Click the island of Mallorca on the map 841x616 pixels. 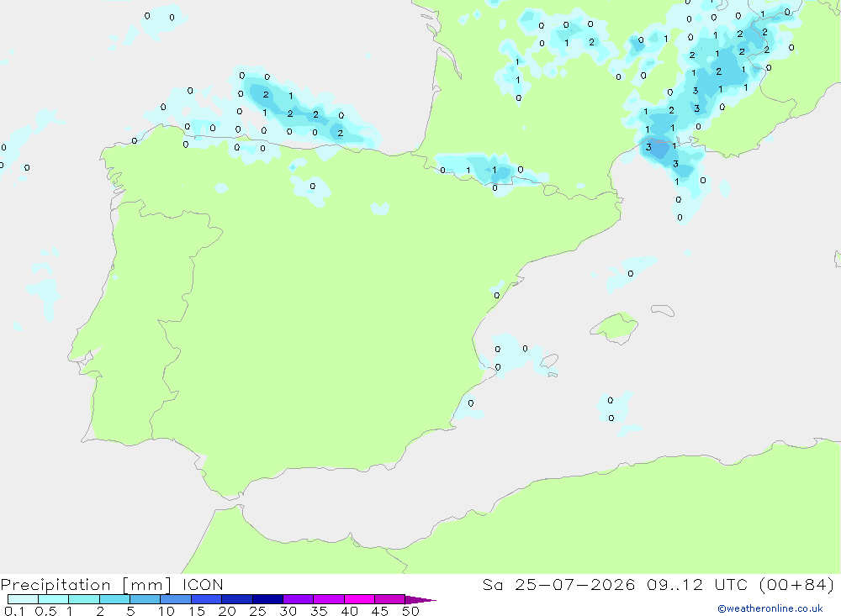614,327
